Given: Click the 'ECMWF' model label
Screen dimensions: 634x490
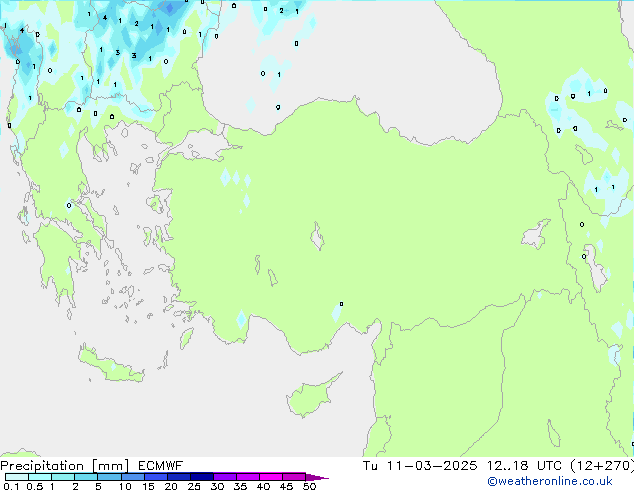Looking at the screenshot, I should tap(161, 466).
